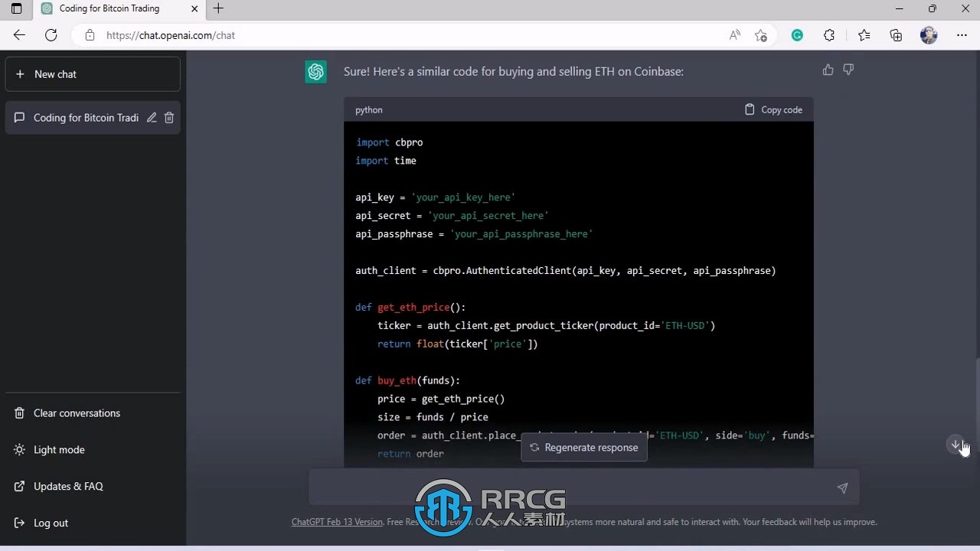The height and width of the screenshot is (551, 980).
Task: Open Updates & FAQ link
Action: (93, 487)
